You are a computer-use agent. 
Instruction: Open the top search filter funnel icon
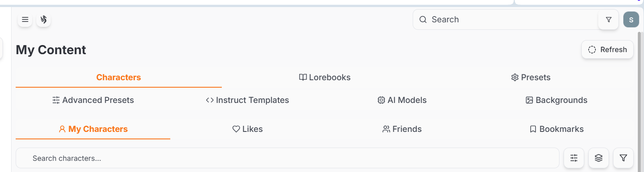tap(609, 19)
